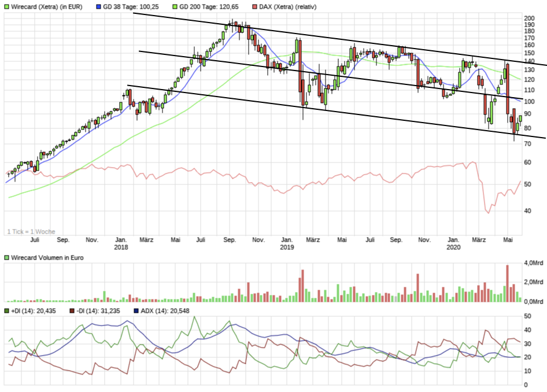The width and height of the screenshot is (547, 392).
Task: Click the price axis value 70
Action: 527,144
